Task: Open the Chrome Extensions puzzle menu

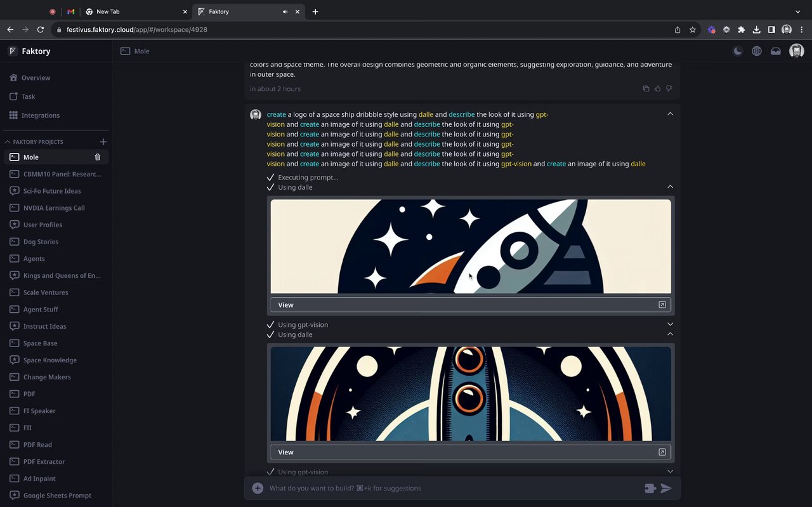Action: click(741, 30)
